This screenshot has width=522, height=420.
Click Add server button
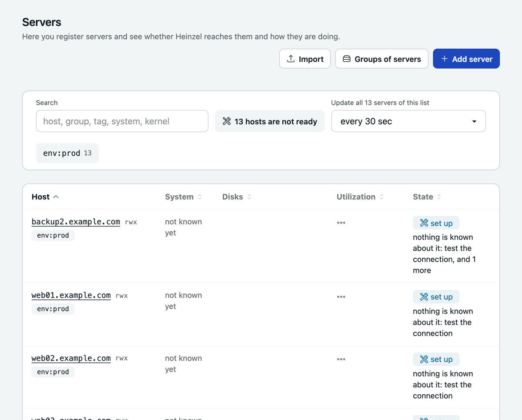point(466,59)
